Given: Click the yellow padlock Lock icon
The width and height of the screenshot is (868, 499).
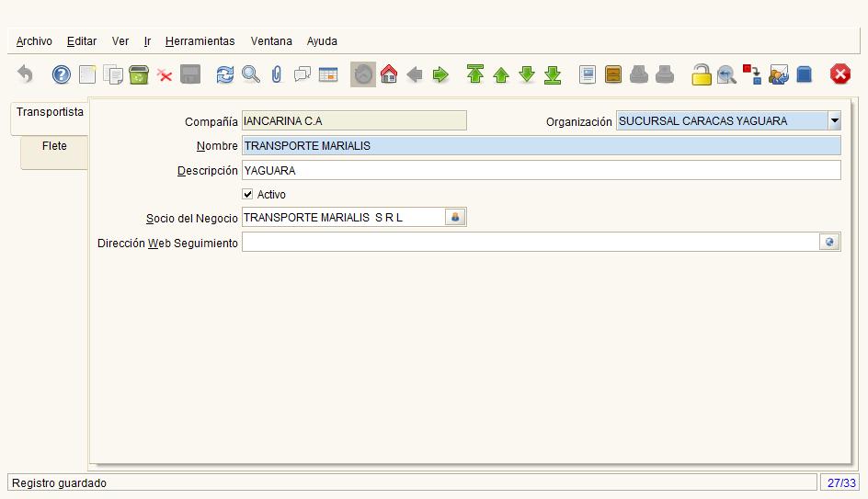Looking at the screenshot, I should click(701, 74).
